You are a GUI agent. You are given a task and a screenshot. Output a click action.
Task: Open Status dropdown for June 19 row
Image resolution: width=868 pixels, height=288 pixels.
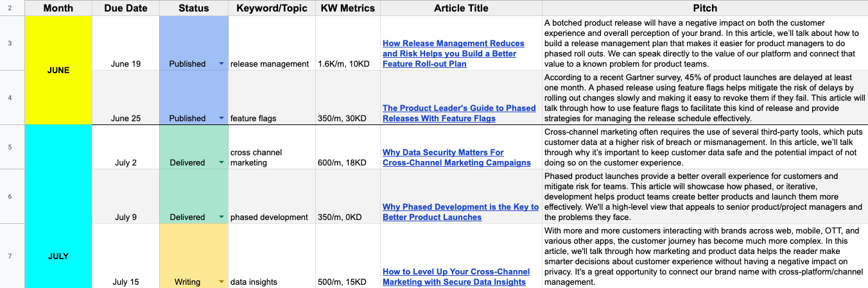coord(221,64)
